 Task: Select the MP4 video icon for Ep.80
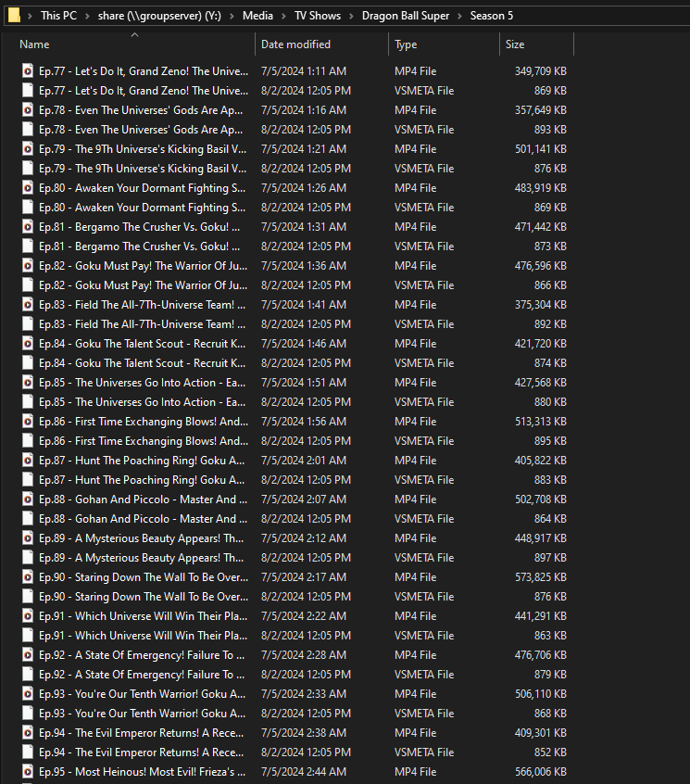pos(28,188)
